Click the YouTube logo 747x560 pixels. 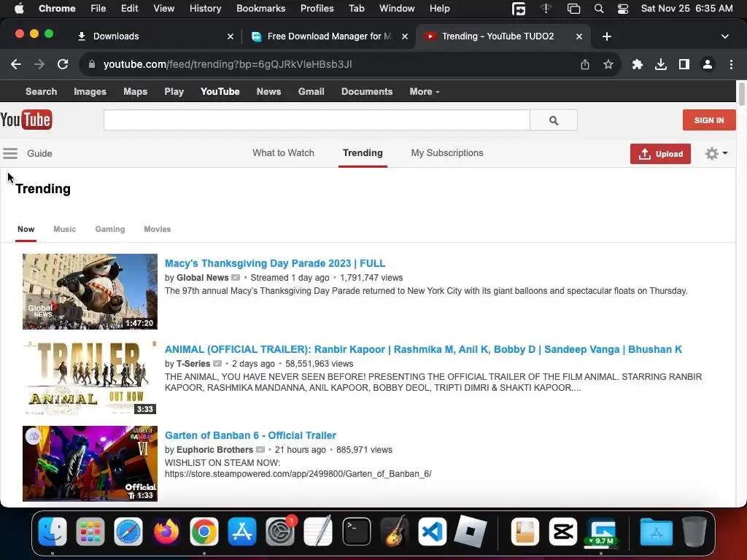(26, 120)
